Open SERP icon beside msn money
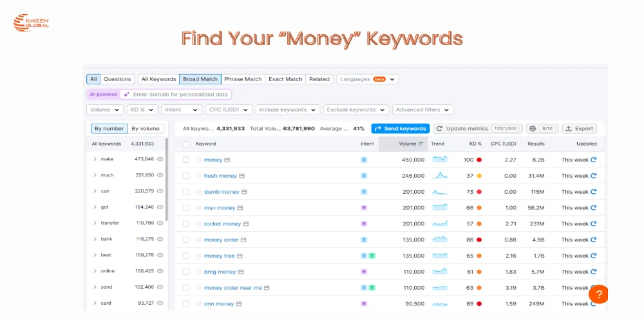Screen dimensions: 644x322 click(240, 208)
